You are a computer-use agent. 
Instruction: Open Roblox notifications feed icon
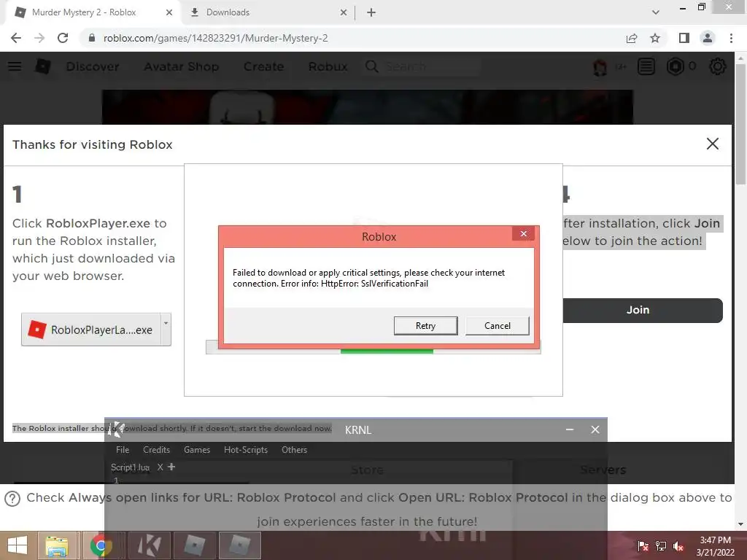pos(646,66)
